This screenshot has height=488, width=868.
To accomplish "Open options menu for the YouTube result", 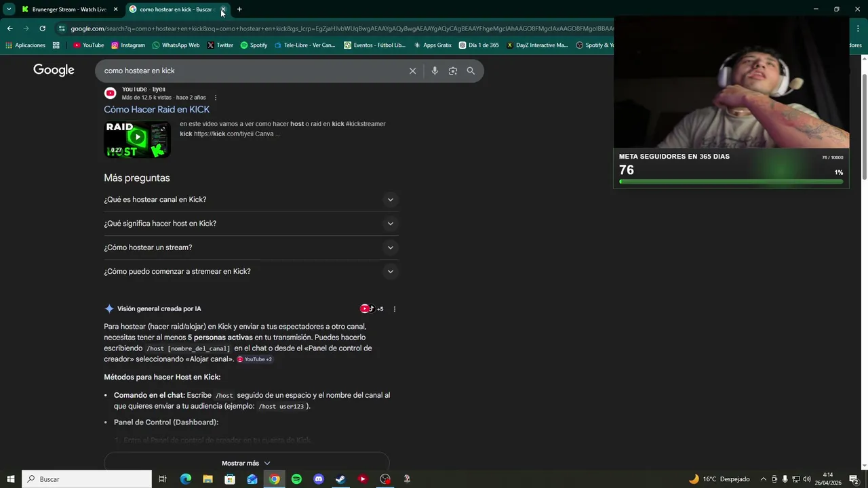I will pos(216,98).
